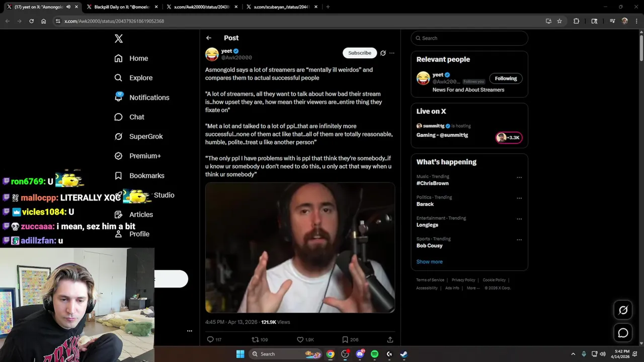Open Chat from the sidebar
Screen dimensions: 644x362
[x=129, y=117]
